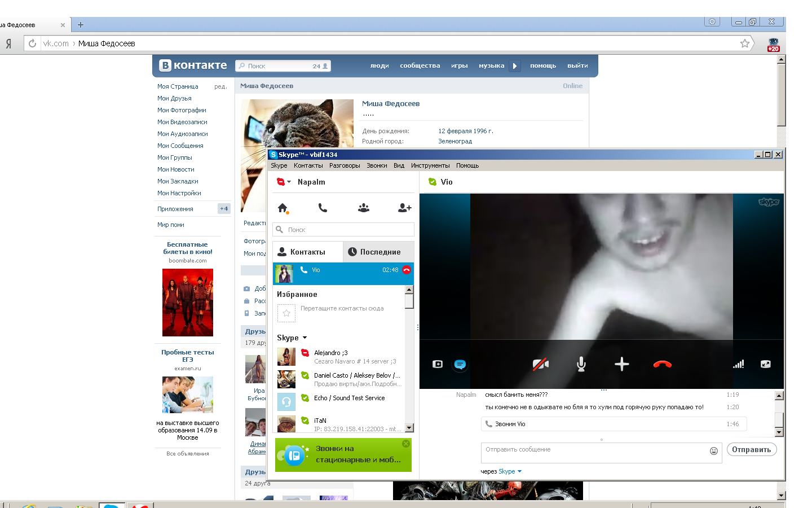Open the Приложения +4 badge
The width and height of the screenshot is (812, 508).
(224, 209)
